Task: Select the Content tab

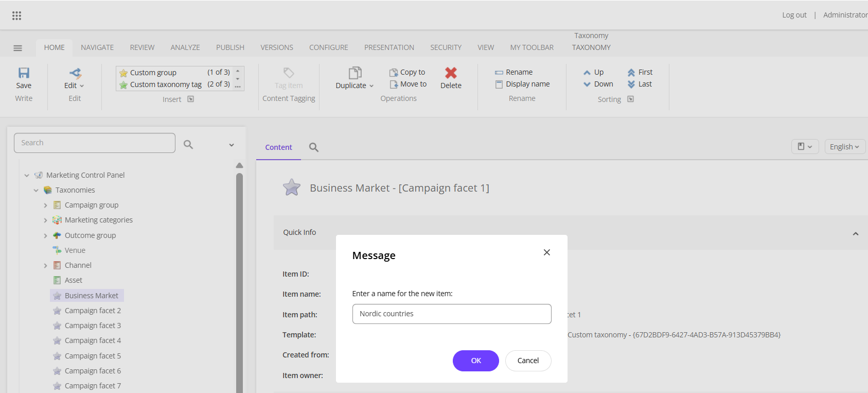Action: pyautogui.click(x=278, y=147)
